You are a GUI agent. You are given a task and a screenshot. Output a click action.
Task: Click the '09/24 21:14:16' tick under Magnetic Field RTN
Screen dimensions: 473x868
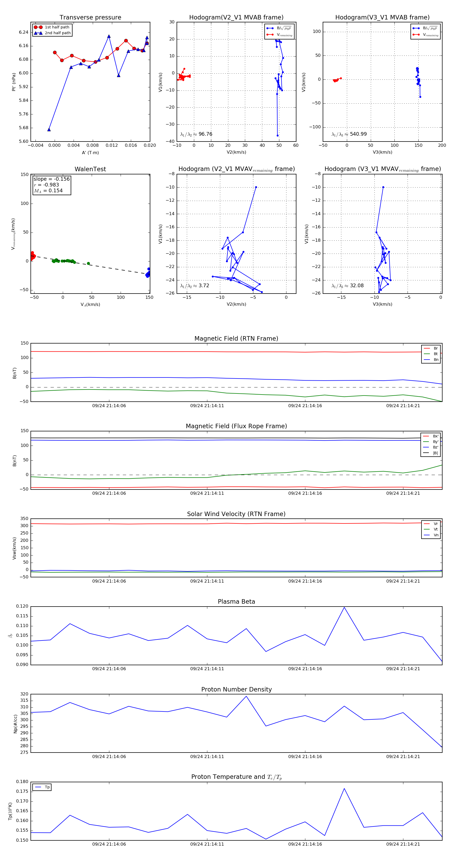pyautogui.click(x=305, y=406)
